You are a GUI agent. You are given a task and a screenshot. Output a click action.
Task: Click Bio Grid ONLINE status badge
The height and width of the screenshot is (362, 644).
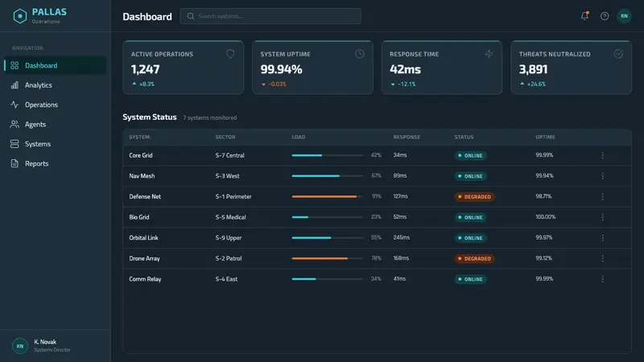tap(470, 217)
